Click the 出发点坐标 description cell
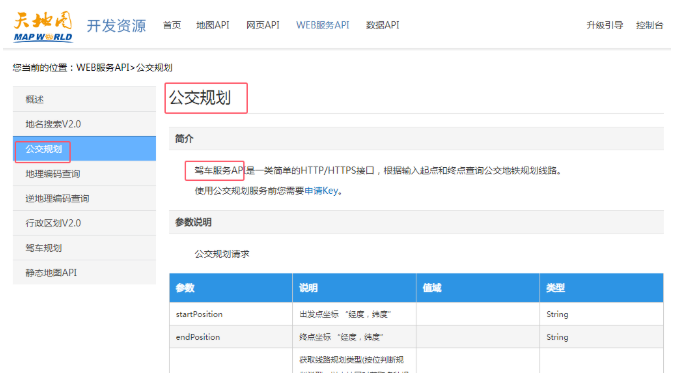Screen dimensions: 675x380 pos(354,314)
